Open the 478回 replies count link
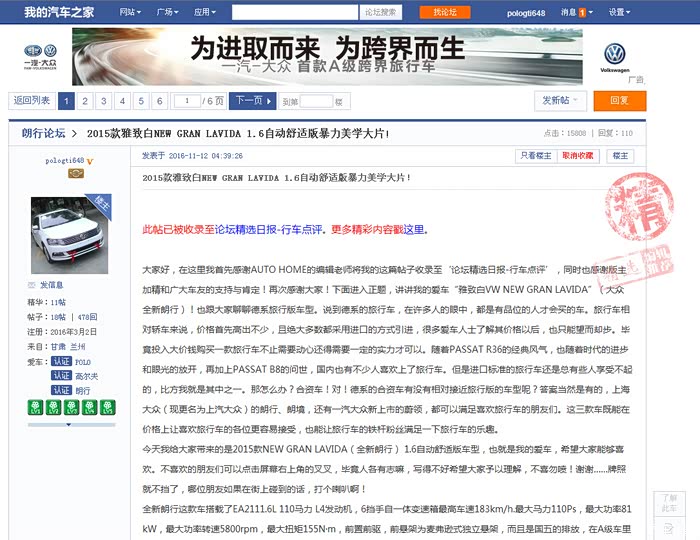 [x=87, y=317]
